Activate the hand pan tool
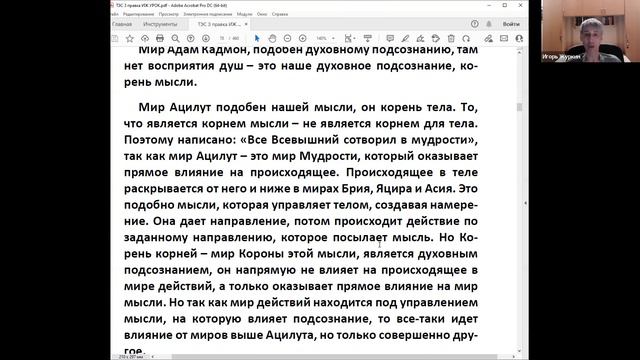This screenshot has height=360, width=640. coord(272,38)
